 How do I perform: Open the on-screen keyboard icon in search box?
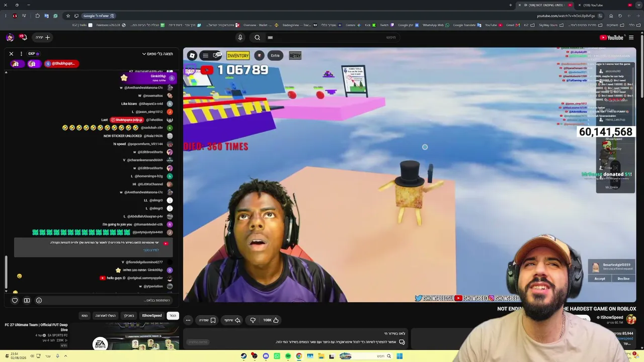[270, 37]
